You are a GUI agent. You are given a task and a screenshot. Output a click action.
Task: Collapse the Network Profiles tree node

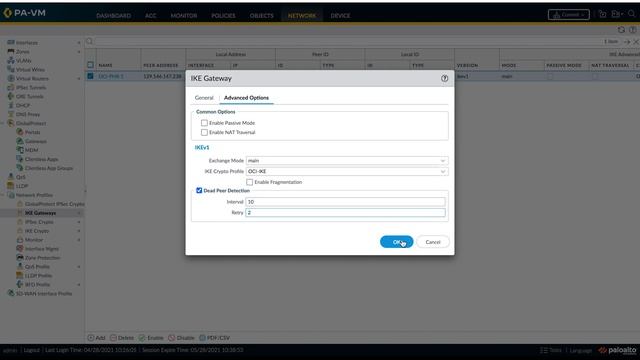click(3, 195)
